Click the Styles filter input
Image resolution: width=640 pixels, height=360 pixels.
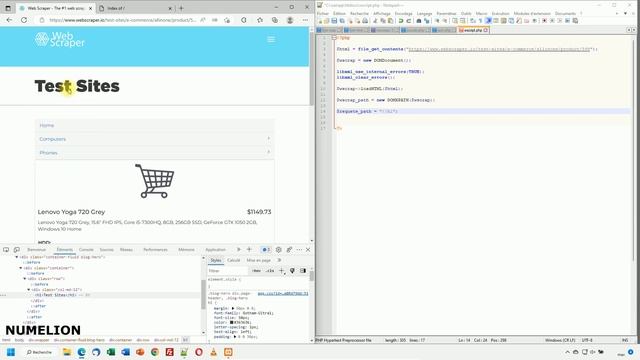(228, 271)
